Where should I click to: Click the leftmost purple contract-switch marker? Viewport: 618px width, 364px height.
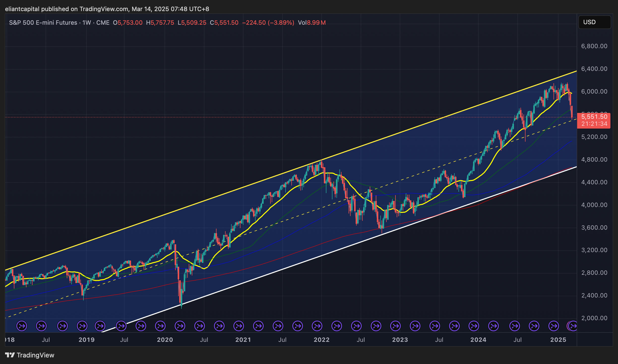[22, 326]
